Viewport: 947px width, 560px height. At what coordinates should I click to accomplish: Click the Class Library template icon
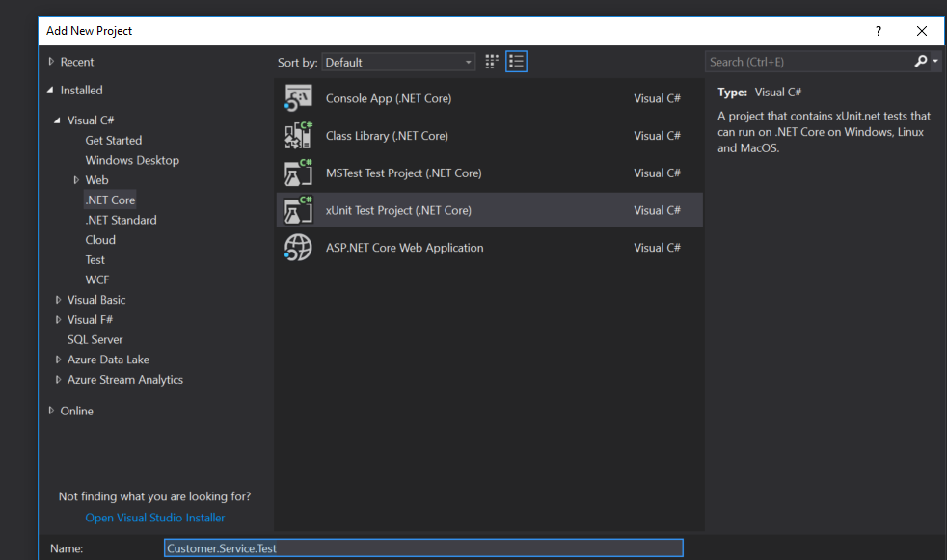[298, 136]
